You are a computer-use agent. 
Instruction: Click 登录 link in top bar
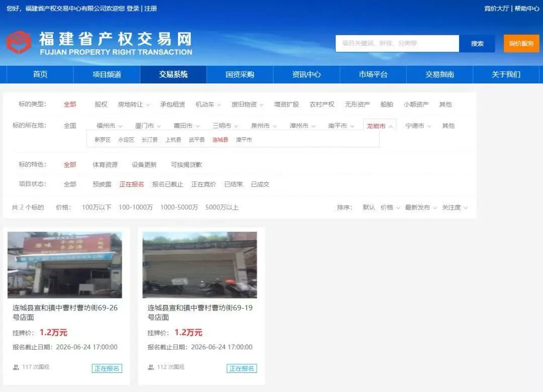(x=133, y=9)
